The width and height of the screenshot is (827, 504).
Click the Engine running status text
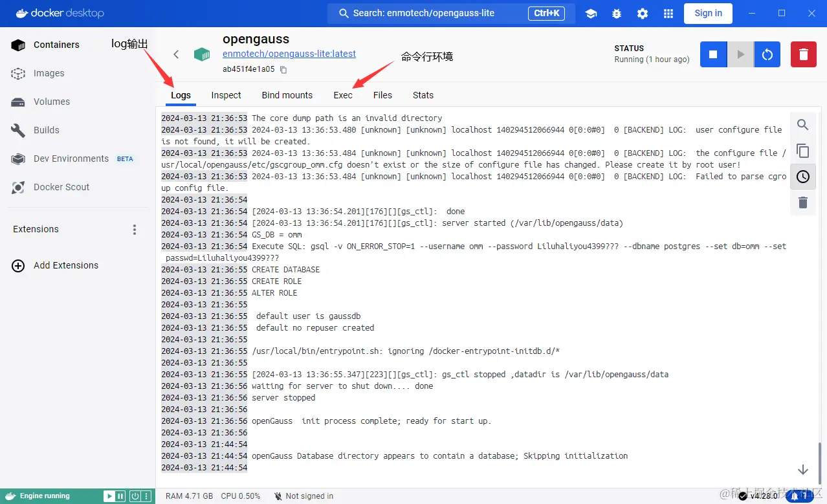coord(45,496)
